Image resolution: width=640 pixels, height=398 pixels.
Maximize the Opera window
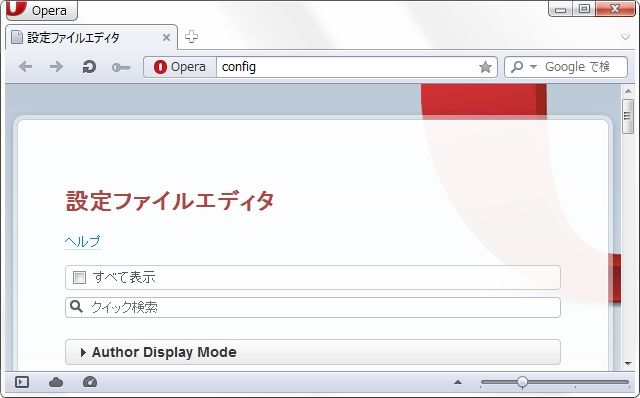tap(584, 9)
